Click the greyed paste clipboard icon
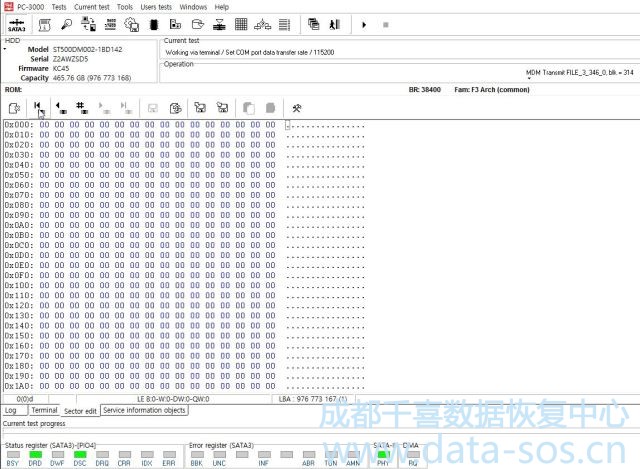Image resolution: width=640 pixels, height=469 pixels. point(270,108)
